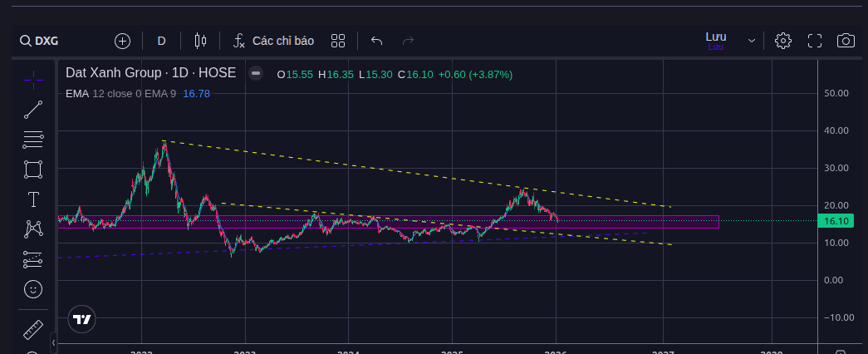Select the ruler measure tool
868x354 pixels.
(x=33, y=330)
